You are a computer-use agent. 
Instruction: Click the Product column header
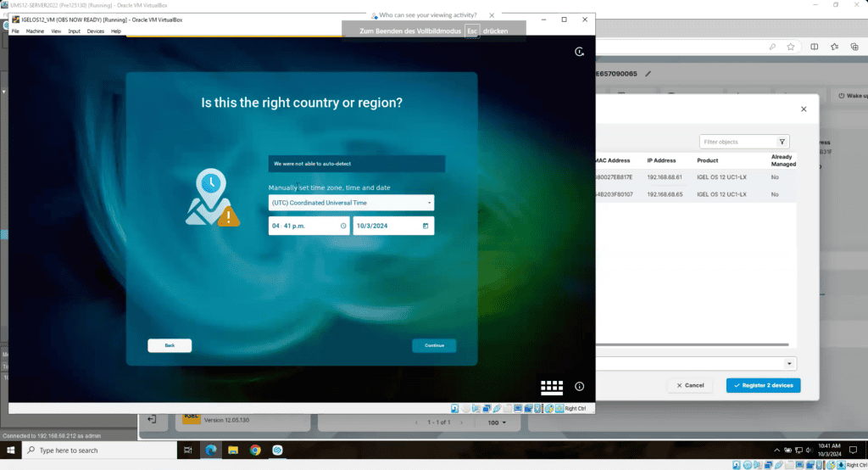click(x=708, y=160)
